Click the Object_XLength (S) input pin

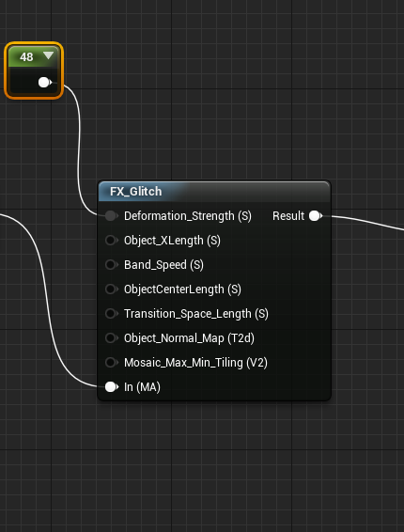tap(111, 241)
